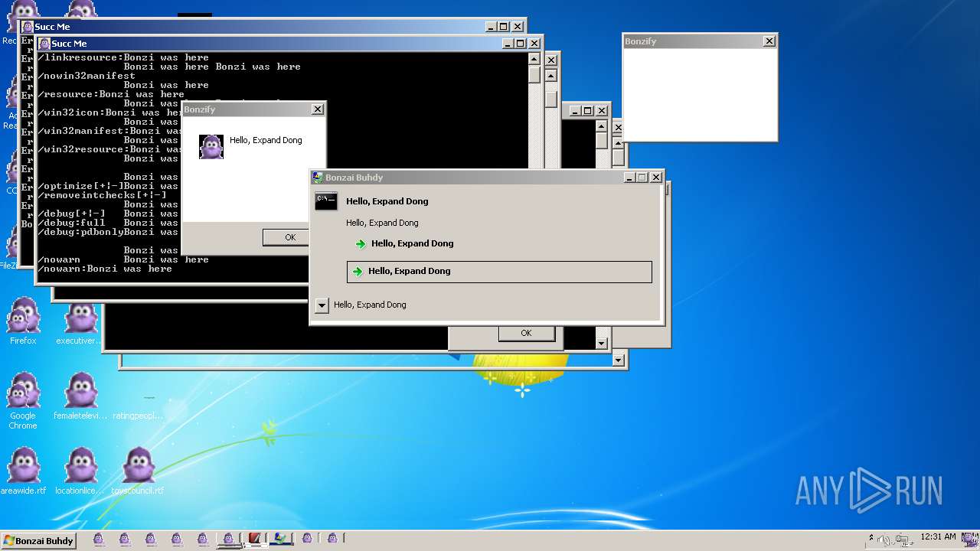
Task: Click the /debug:full console line
Action: (71, 223)
